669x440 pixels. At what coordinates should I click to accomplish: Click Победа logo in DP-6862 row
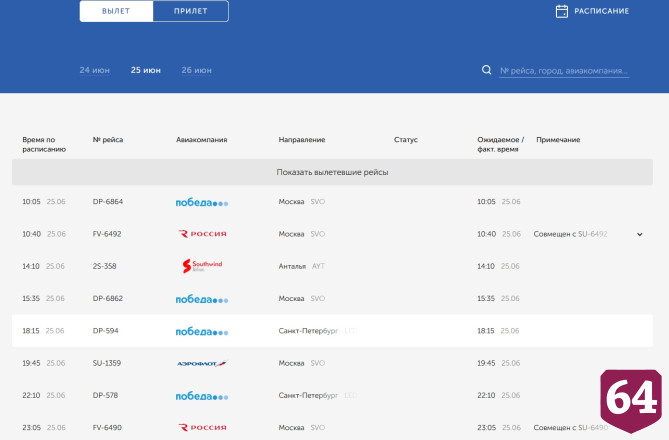[x=202, y=299]
